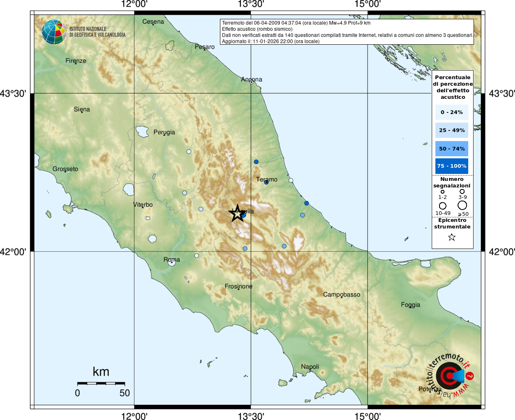Select the 3-9 reports circle in legend

pos(462,191)
